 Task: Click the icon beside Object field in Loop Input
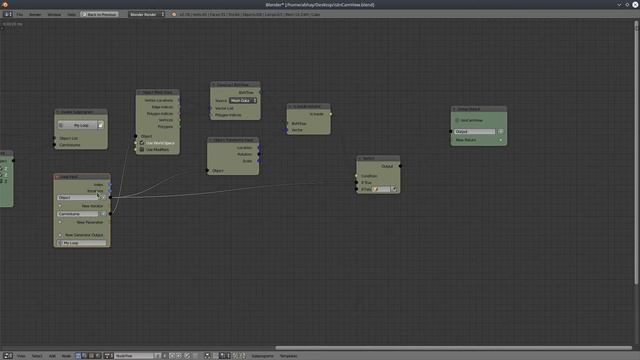click(x=103, y=198)
